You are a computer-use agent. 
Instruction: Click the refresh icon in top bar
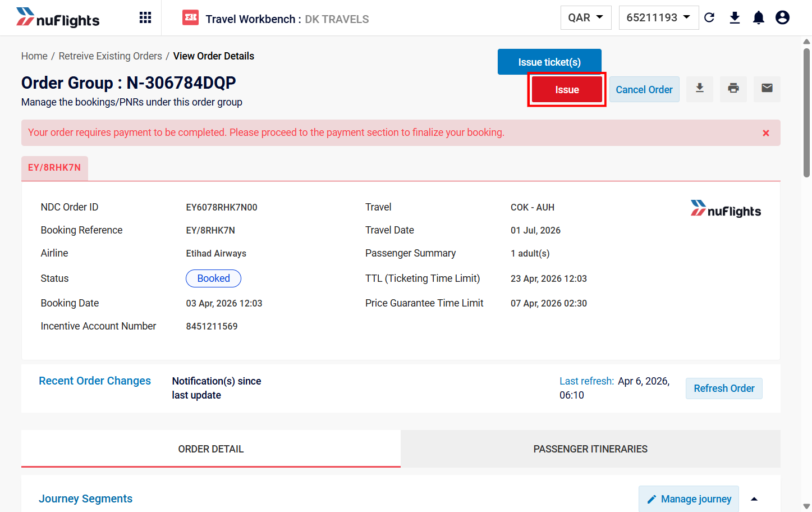pos(709,18)
